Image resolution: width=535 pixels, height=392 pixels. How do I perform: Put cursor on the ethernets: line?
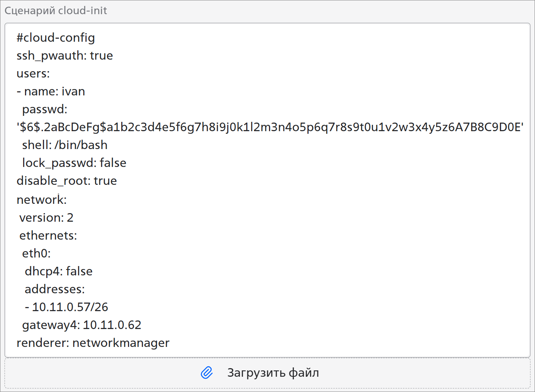click(48, 235)
